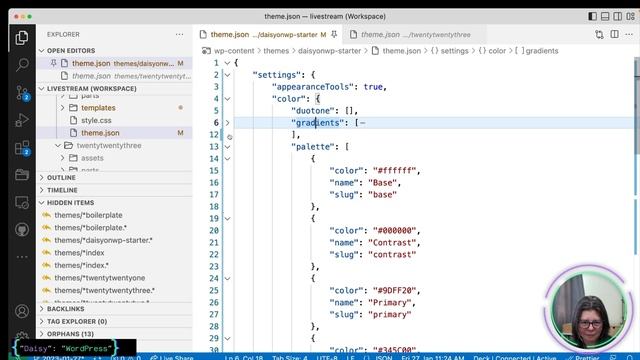640x360 pixels.
Task: Open the Run and Debug view
Action: click(x=22, y=120)
